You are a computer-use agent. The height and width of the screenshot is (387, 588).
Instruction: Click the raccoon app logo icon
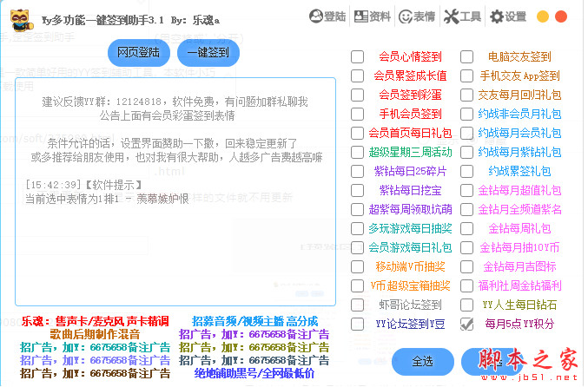coord(22,20)
